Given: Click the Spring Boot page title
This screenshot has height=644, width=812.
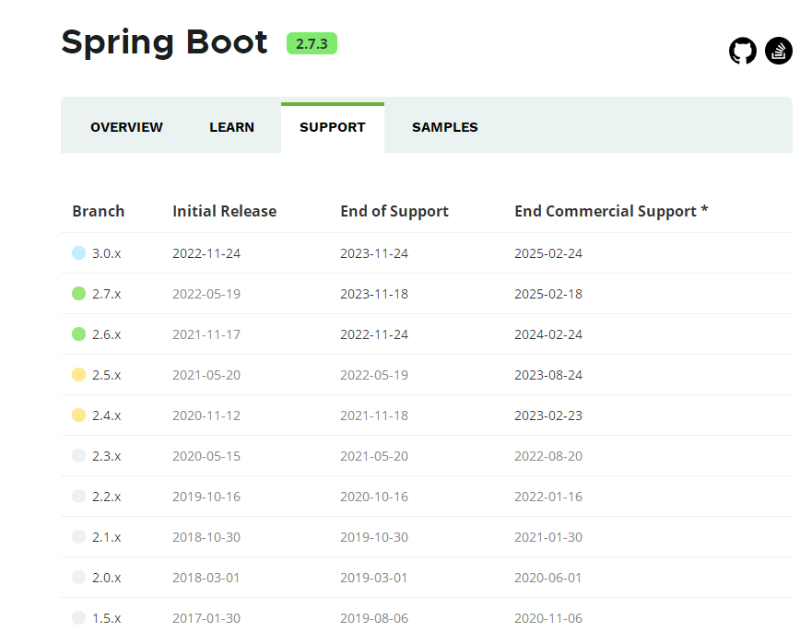Looking at the screenshot, I should (164, 43).
